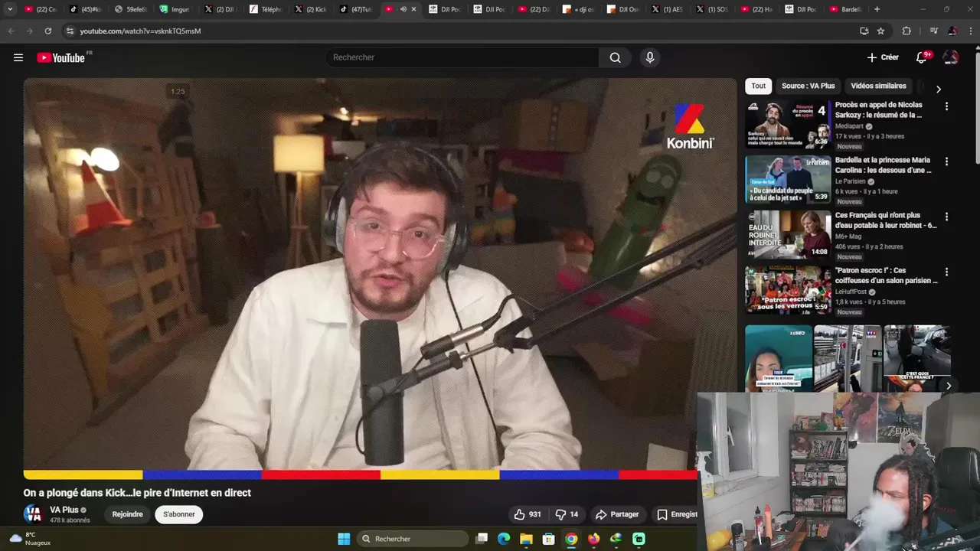Show more filter chips with arrow

click(939, 89)
